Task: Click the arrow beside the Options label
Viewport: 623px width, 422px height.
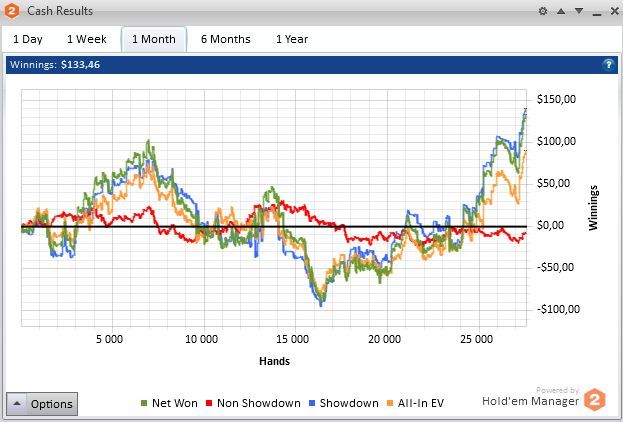Action: pyautogui.click(x=17, y=404)
